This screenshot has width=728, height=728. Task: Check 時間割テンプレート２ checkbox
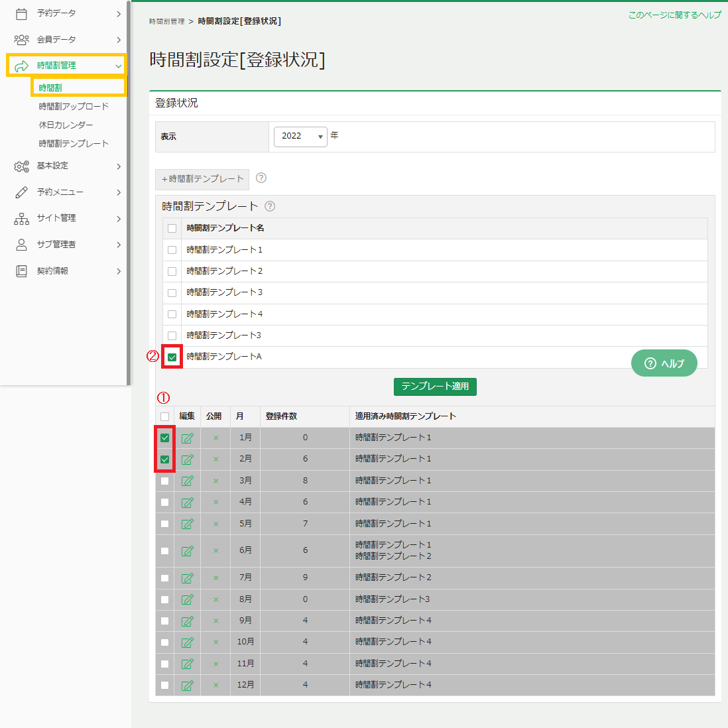pos(172,271)
